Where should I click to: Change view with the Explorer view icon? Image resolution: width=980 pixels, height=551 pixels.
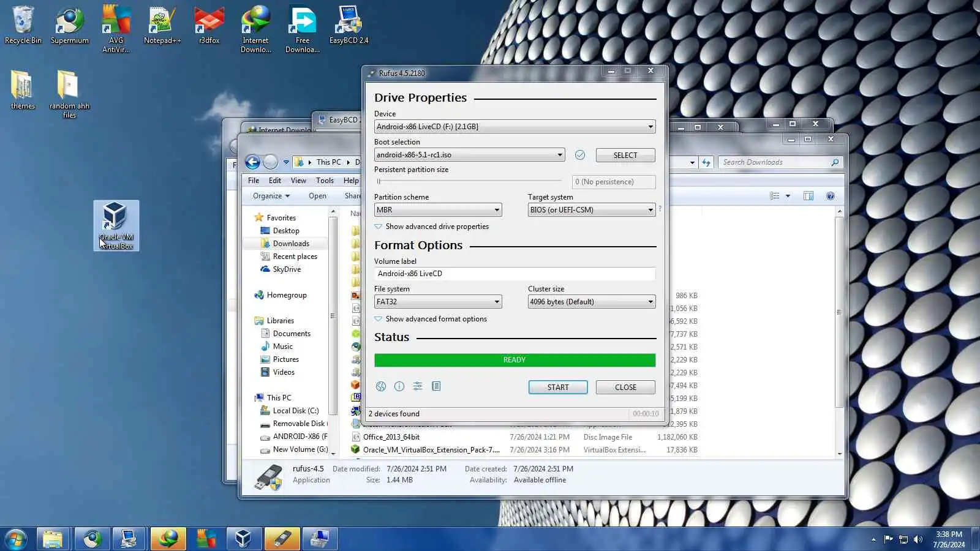775,196
